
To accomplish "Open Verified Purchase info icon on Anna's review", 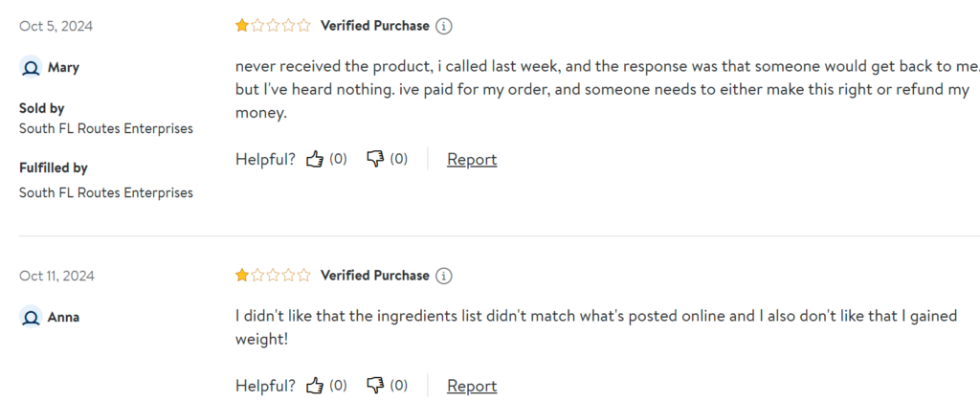I will 444,276.
